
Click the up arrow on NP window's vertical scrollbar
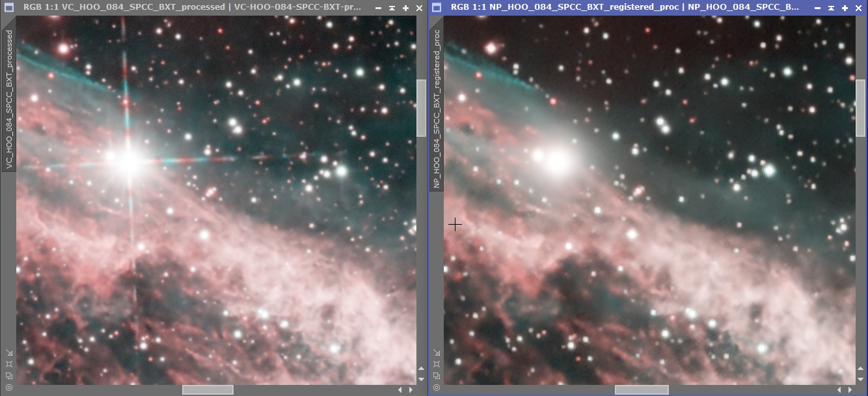click(861, 369)
